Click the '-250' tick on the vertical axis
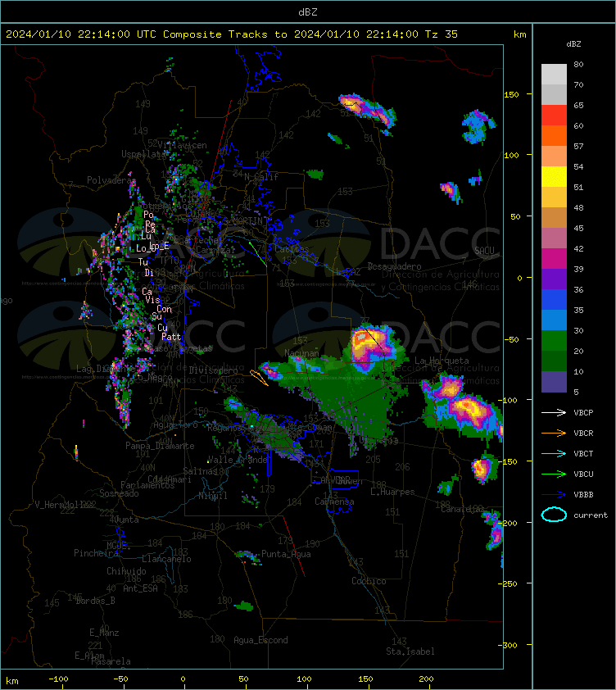Image resolution: width=616 pixels, height=690 pixels. click(x=508, y=583)
